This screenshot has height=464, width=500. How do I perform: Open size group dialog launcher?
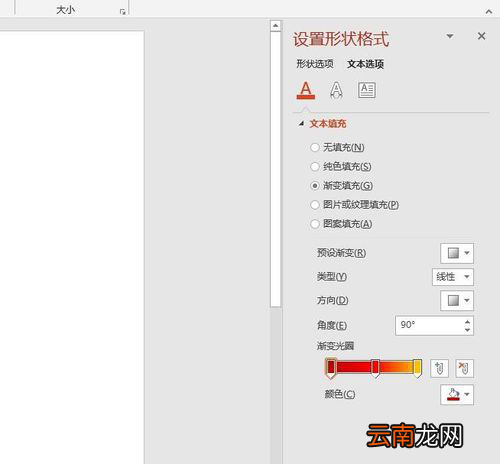pyautogui.click(x=123, y=12)
